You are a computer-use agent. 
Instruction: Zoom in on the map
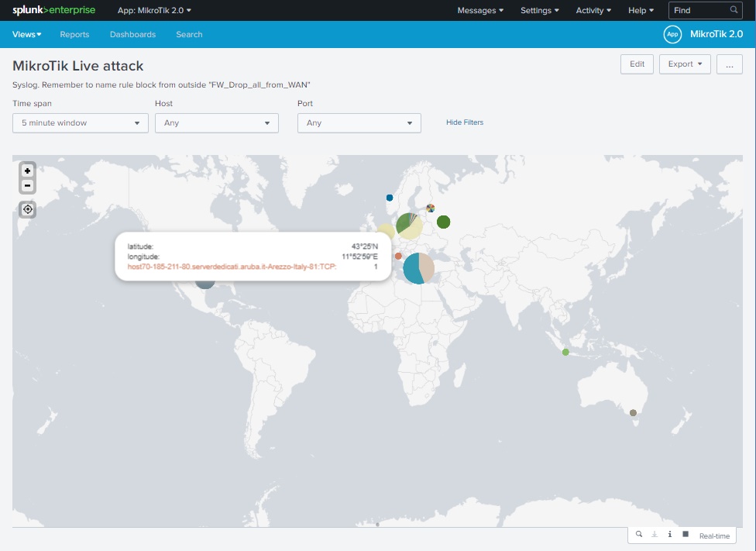click(28, 170)
